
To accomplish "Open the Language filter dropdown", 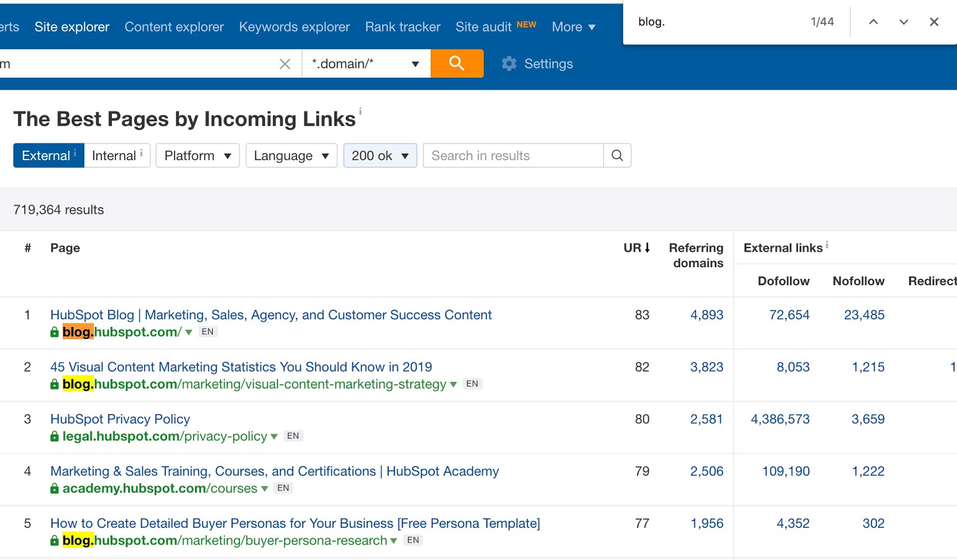I will tap(291, 155).
